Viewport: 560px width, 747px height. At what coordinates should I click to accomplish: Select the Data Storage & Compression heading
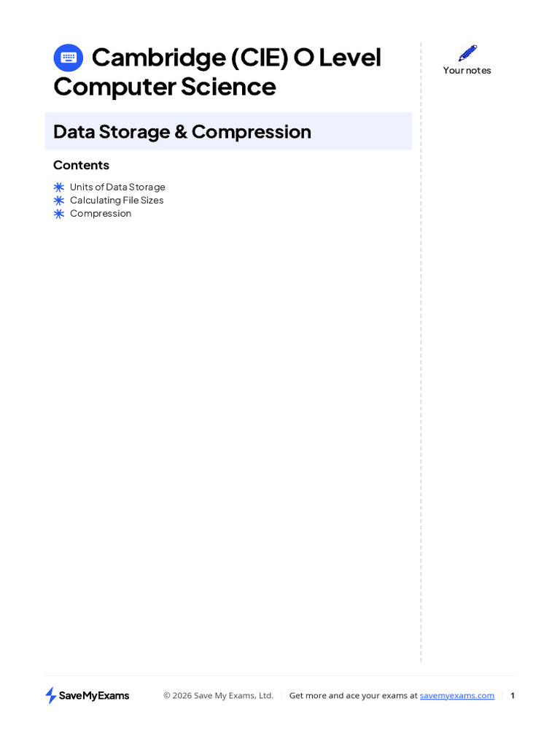(x=182, y=132)
